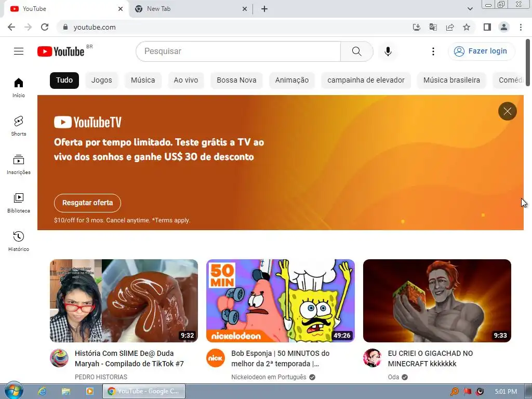Select the Animação filter chip

click(292, 81)
